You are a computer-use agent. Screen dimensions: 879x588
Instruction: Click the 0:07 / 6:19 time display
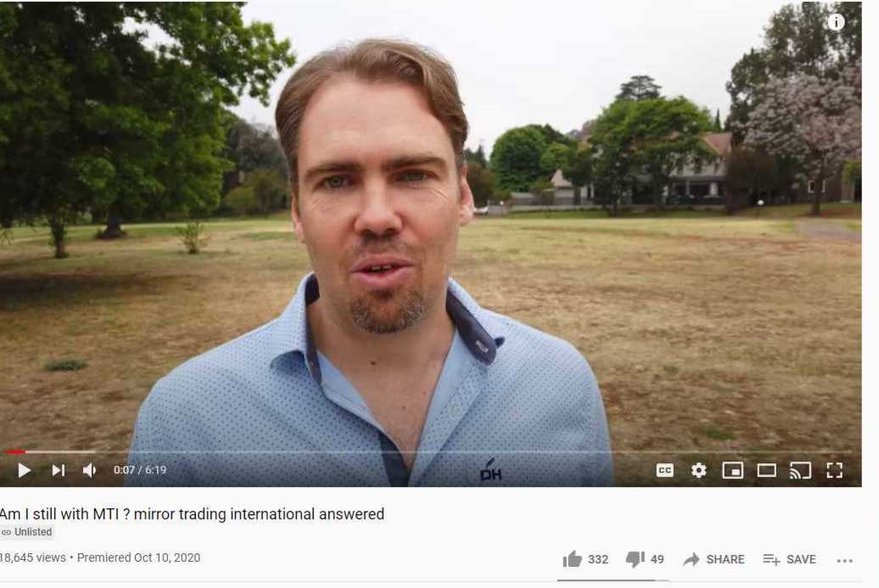(x=140, y=470)
